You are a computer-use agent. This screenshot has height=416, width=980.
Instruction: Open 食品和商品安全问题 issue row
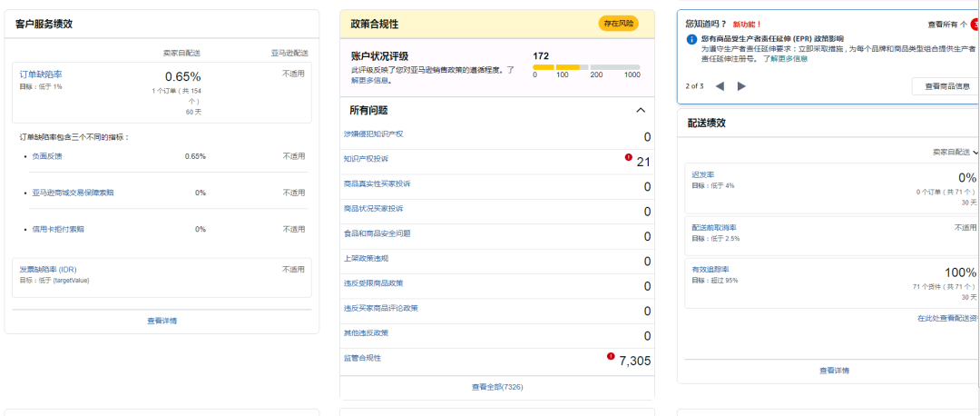pos(497,236)
